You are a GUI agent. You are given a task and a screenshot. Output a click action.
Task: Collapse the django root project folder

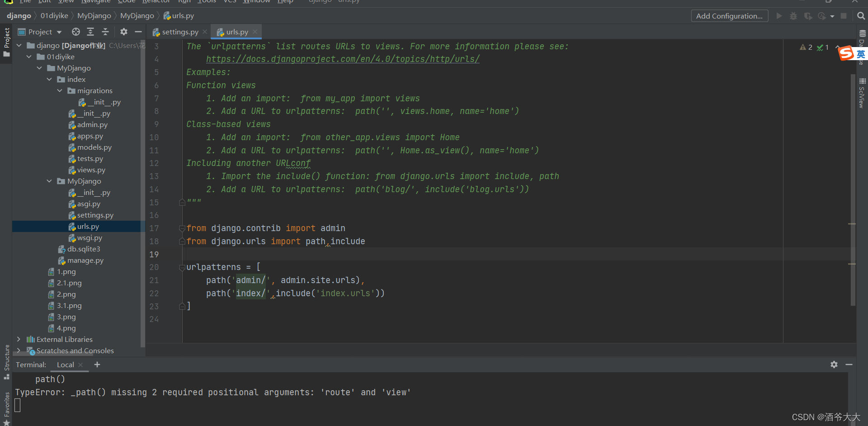coord(19,45)
